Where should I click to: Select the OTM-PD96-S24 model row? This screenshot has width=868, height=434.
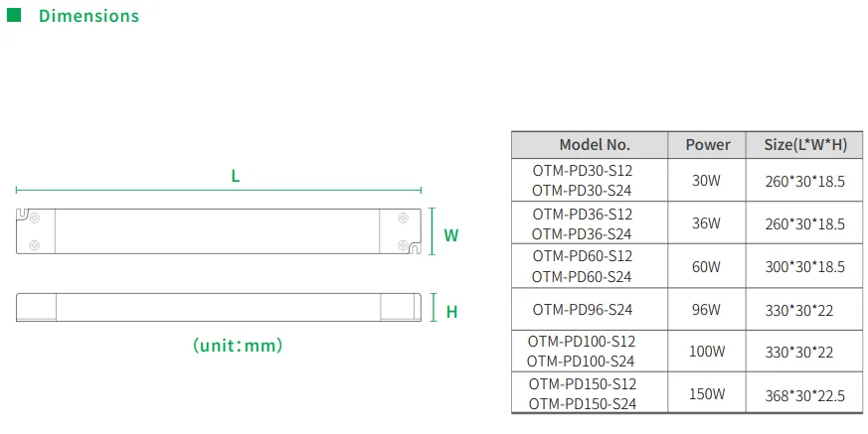(x=582, y=310)
